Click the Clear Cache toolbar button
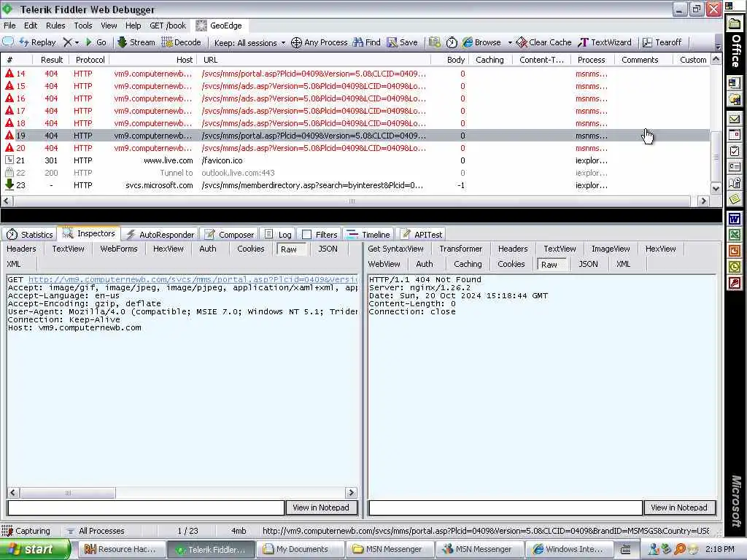747x560 pixels. [x=543, y=42]
